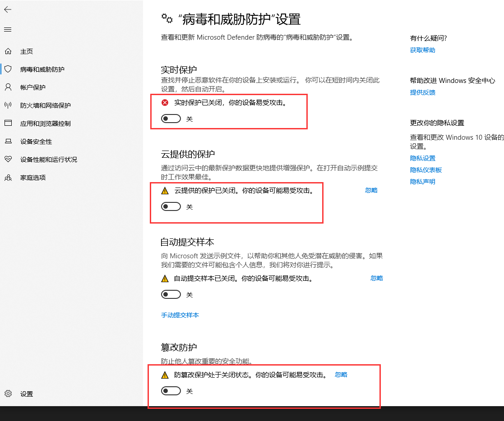Open the 隐私仪表板 link
Image resolution: width=504 pixels, height=421 pixels.
pos(426,170)
